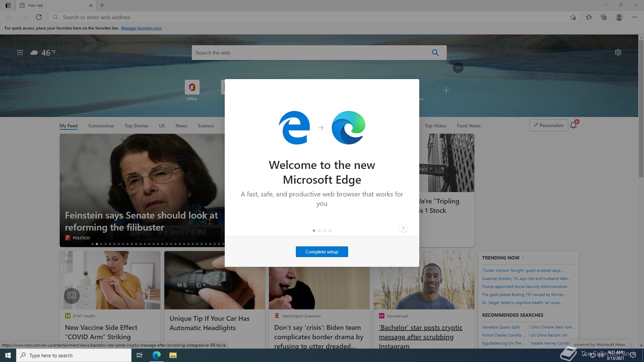Click the browser Refresh button

tap(39, 17)
